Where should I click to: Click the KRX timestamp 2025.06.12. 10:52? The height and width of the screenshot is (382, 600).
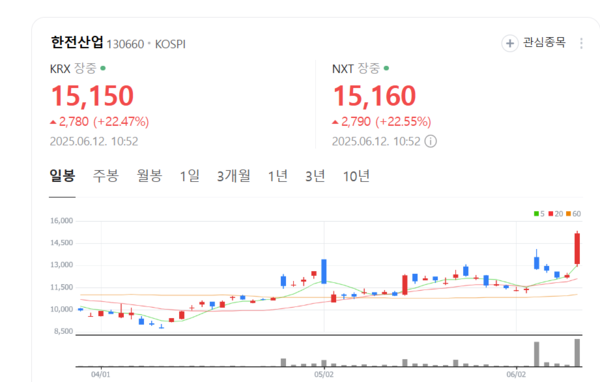pyautogui.click(x=94, y=141)
